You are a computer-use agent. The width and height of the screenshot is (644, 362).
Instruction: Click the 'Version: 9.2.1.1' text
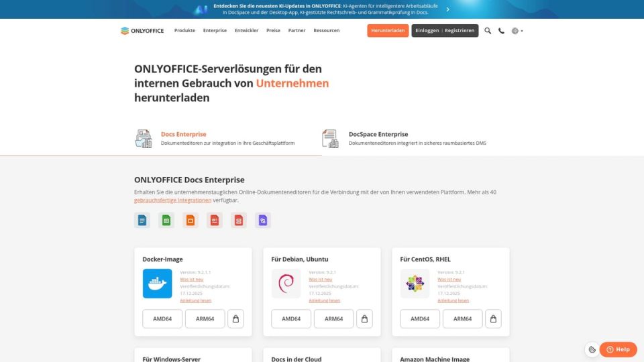click(195, 273)
